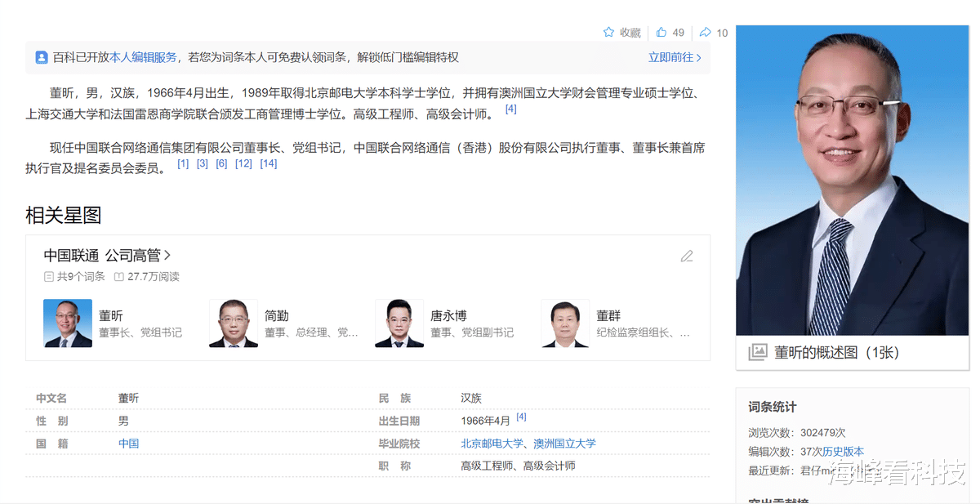Open 董群 name link
This screenshot has width=980, height=504.
point(608,316)
